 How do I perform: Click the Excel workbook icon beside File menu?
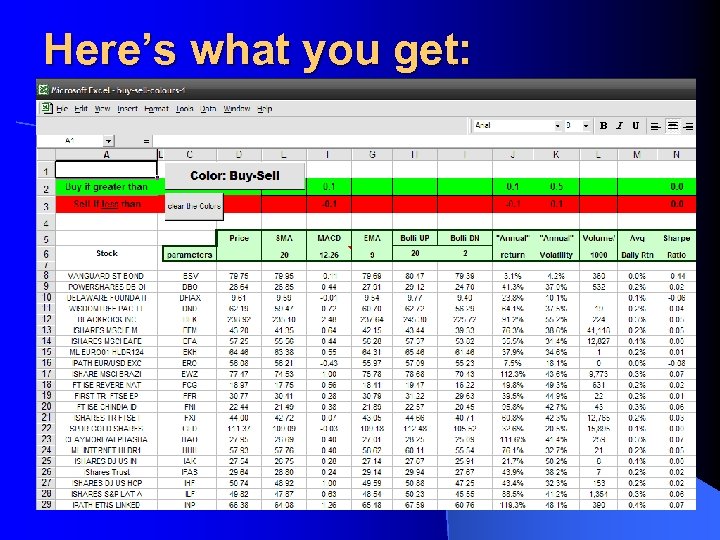pyautogui.click(x=46, y=108)
